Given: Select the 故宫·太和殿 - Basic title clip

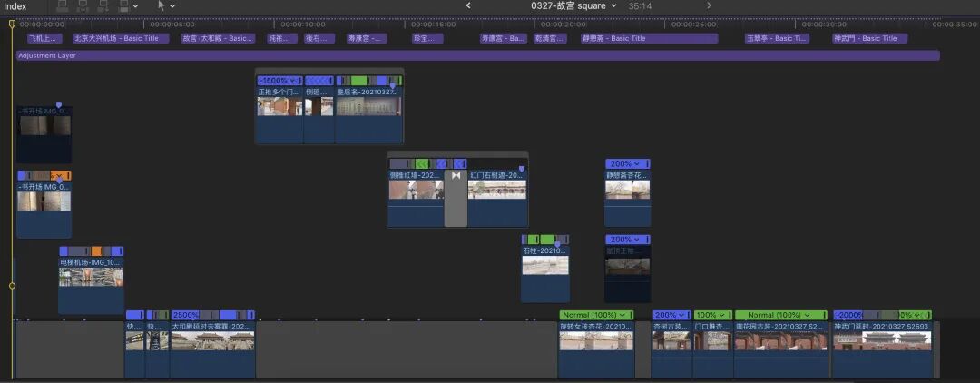Looking at the screenshot, I should (x=218, y=38).
